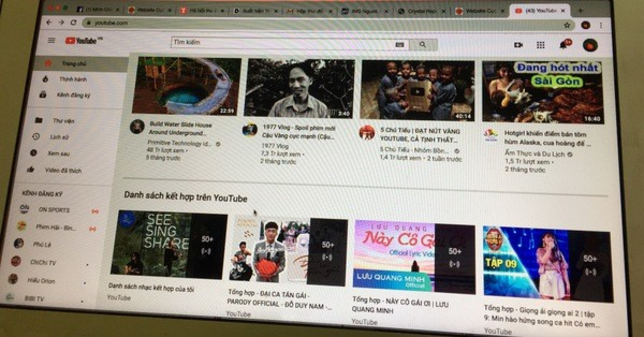Switch to the Hà Nội browser tab
The height and width of the screenshot is (337, 644).
tap(201, 10)
